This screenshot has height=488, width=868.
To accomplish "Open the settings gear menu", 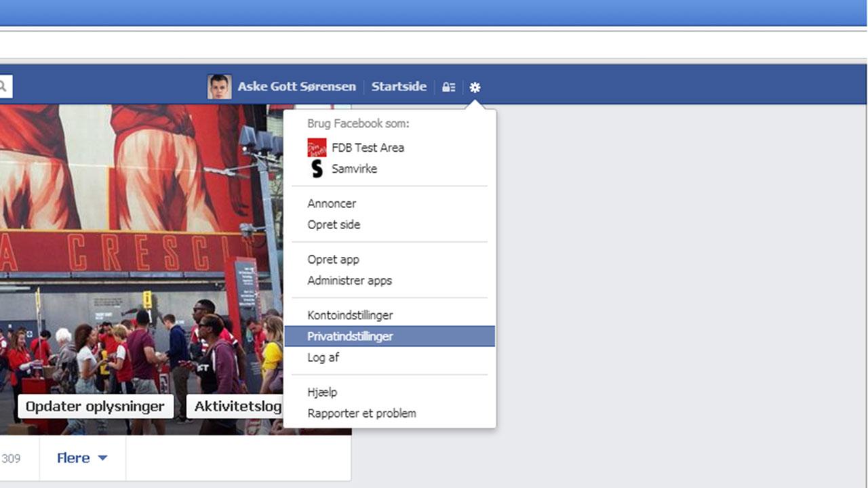I will (x=475, y=87).
